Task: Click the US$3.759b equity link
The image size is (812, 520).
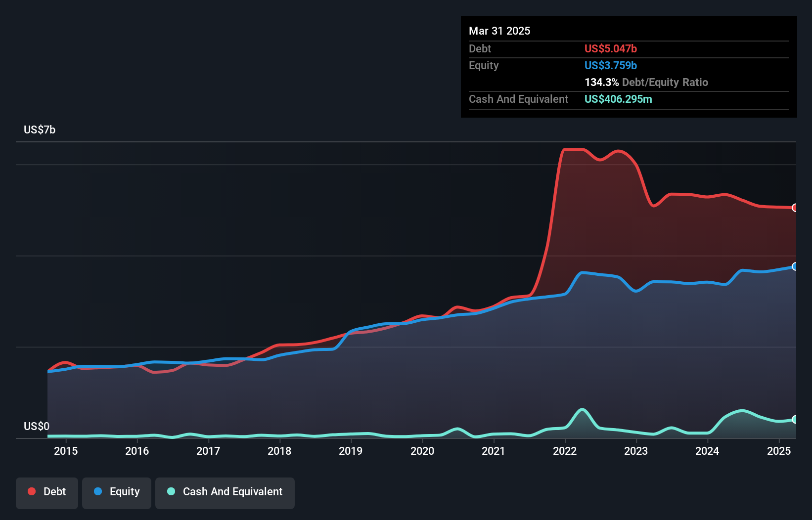Action: [610, 65]
